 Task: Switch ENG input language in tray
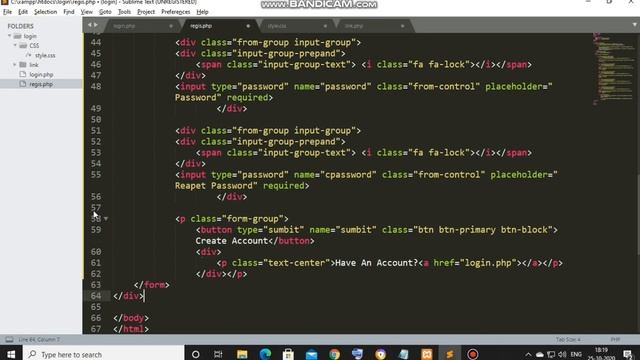pyautogui.click(x=576, y=354)
